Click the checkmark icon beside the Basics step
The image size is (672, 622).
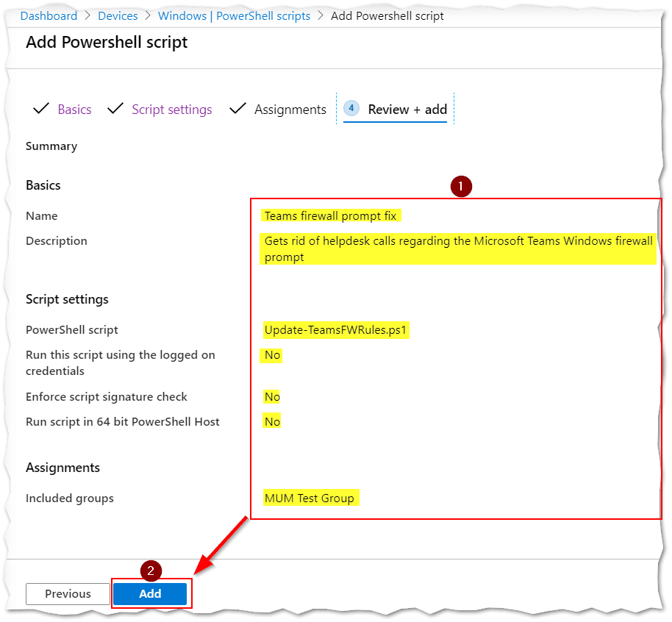(x=42, y=108)
